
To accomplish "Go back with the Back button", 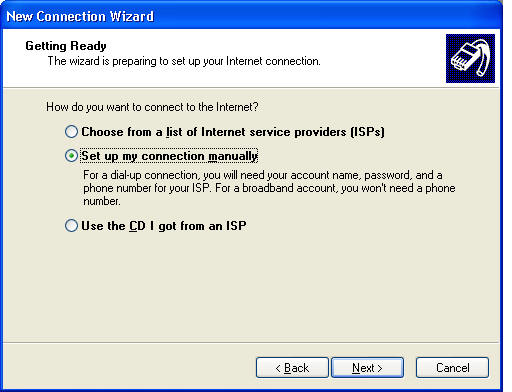I will coord(292,368).
